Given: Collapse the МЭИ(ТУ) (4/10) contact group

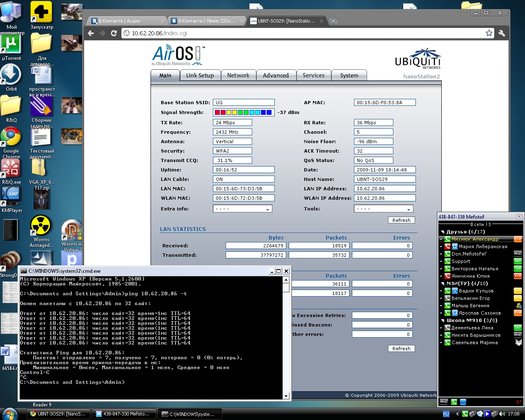Looking at the screenshot, I should [443, 284].
